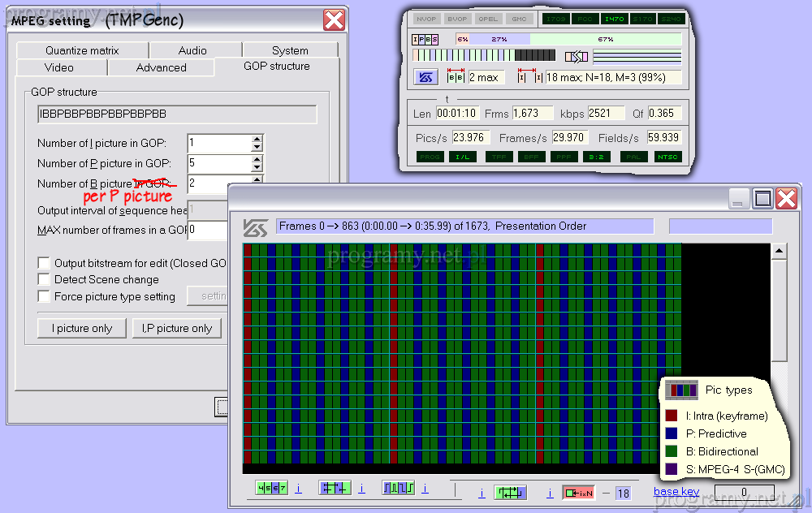Decrease Number of P picture in GOP

[x=257, y=167]
